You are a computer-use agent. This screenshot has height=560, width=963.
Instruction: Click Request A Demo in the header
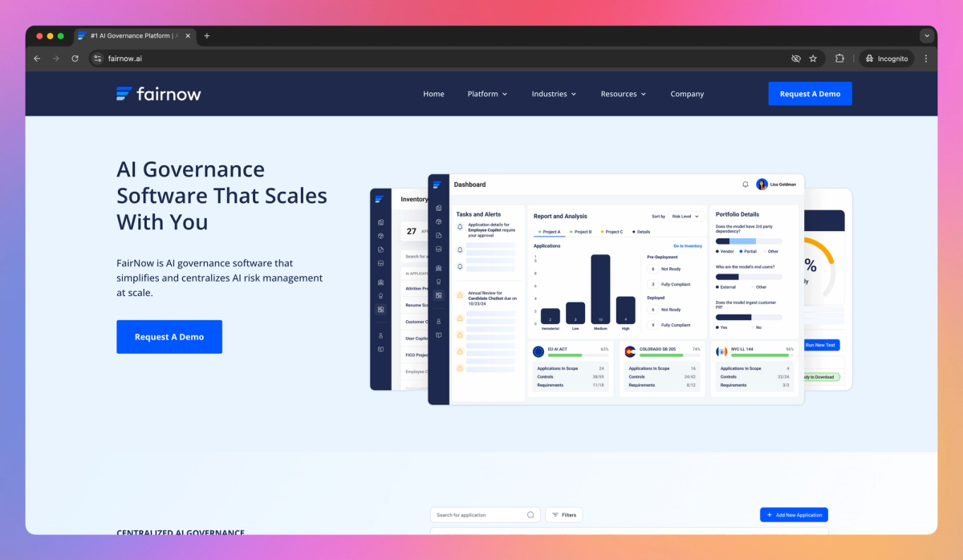(x=810, y=94)
